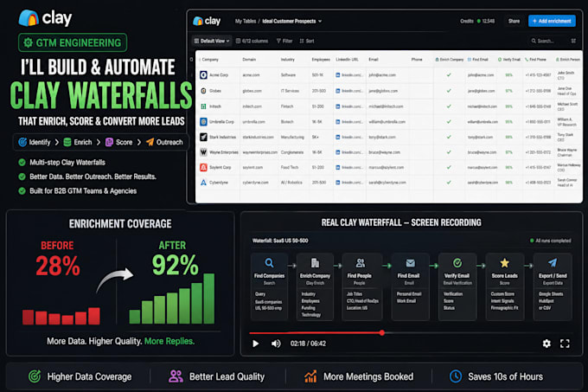Click Enrich Company checkmark for Globex
Image resolution: width=588 pixels, height=392 pixels.
click(x=449, y=91)
